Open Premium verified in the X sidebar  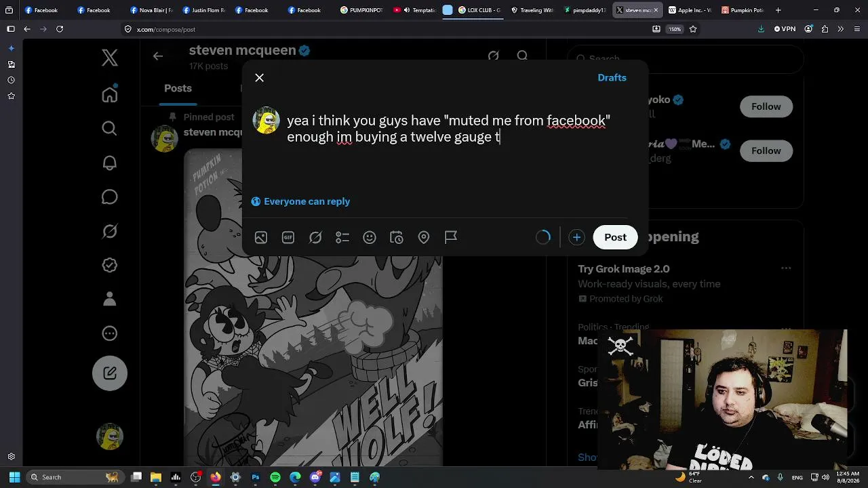point(110,265)
